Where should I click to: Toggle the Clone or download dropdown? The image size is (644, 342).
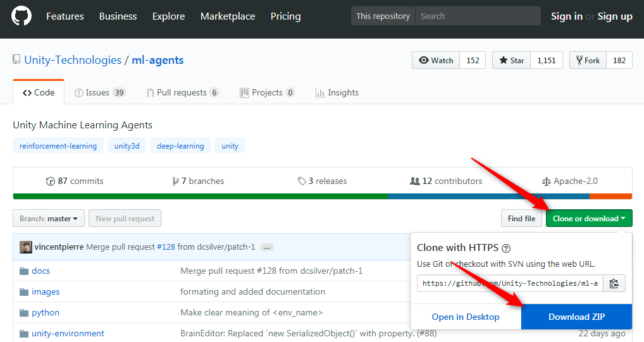[589, 219]
